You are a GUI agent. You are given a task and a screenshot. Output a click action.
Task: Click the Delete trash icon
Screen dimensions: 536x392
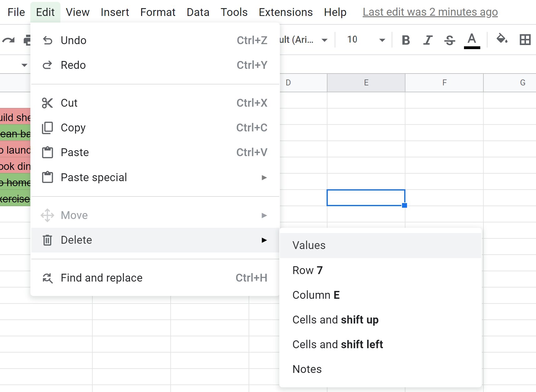(48, 240)
